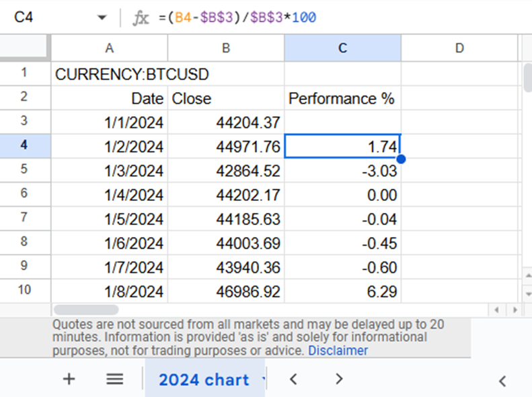Screen dimensions: 532x397
Task: Show previous sheet tabs with left chevron
Action: coord(293,379)
